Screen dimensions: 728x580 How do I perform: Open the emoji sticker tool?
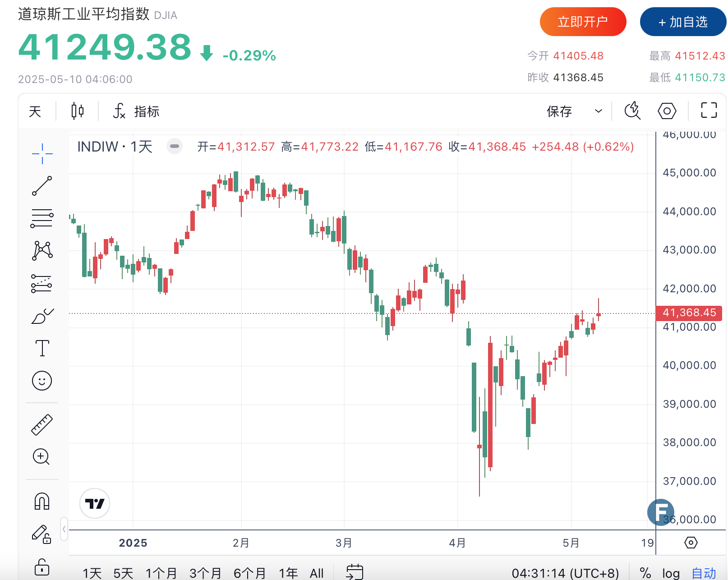(42, 381)
